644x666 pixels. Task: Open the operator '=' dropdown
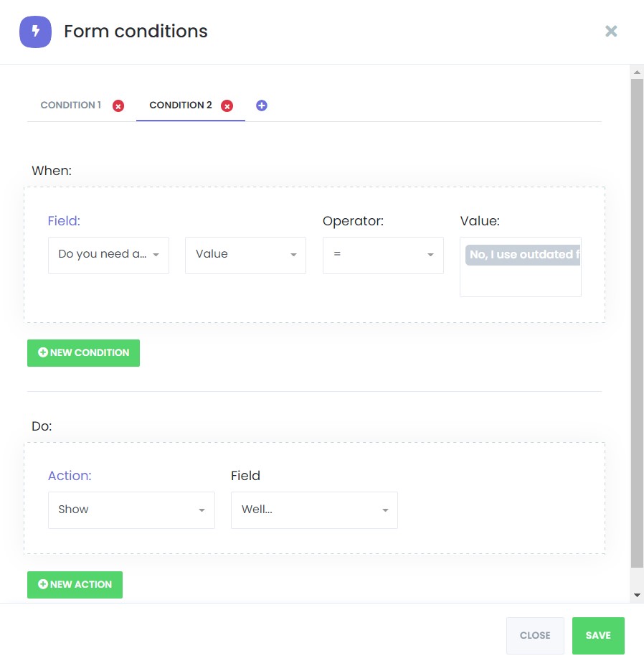pos(383,255)
